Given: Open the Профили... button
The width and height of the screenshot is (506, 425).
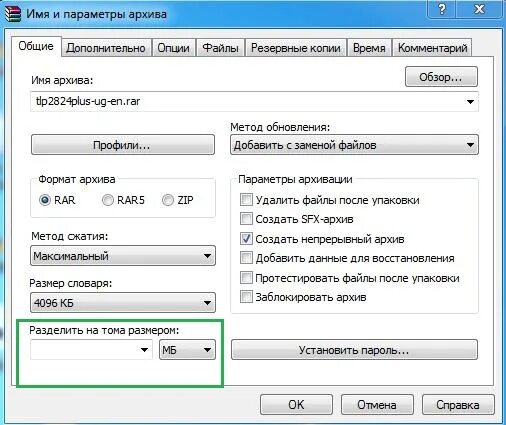Looking at the screenshot, I should click(123, 145).
